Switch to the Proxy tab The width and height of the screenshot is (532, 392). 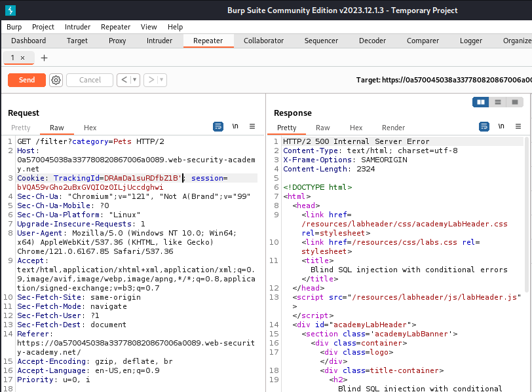pos(117,41)
